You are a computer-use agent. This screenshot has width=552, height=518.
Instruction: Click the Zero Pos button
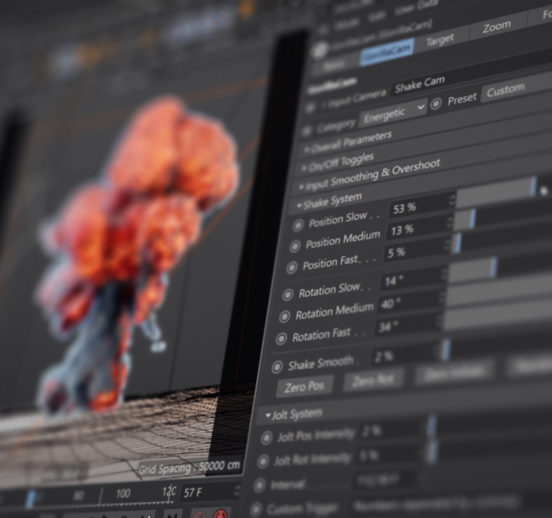pos(305,387)
